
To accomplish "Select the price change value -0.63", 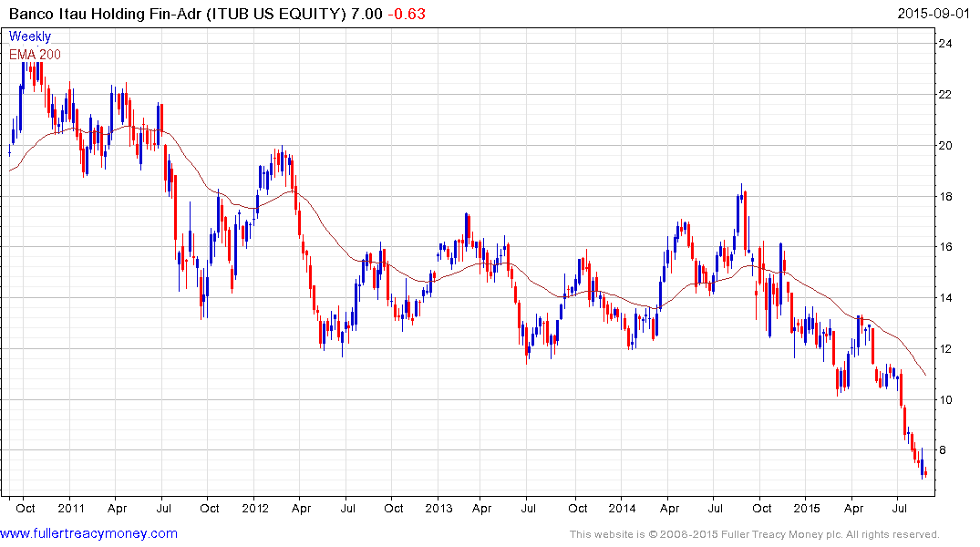I will click(x=407, y=14).
